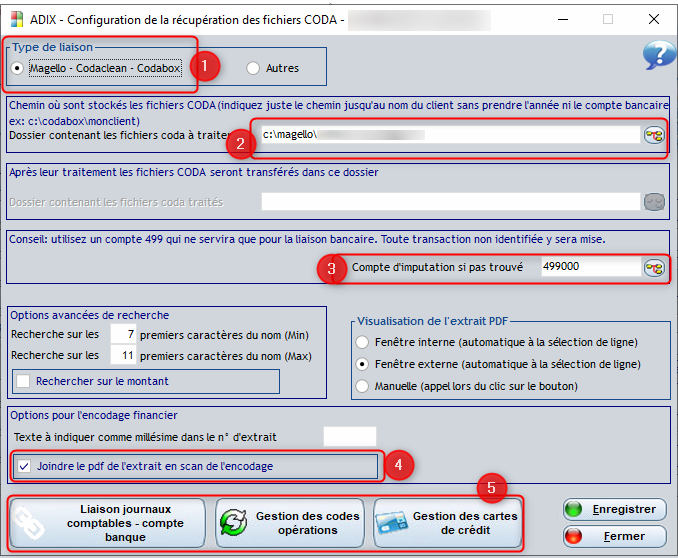Click the ADIX application icon in title bar

pyautogui.click(x=16, y=17)
